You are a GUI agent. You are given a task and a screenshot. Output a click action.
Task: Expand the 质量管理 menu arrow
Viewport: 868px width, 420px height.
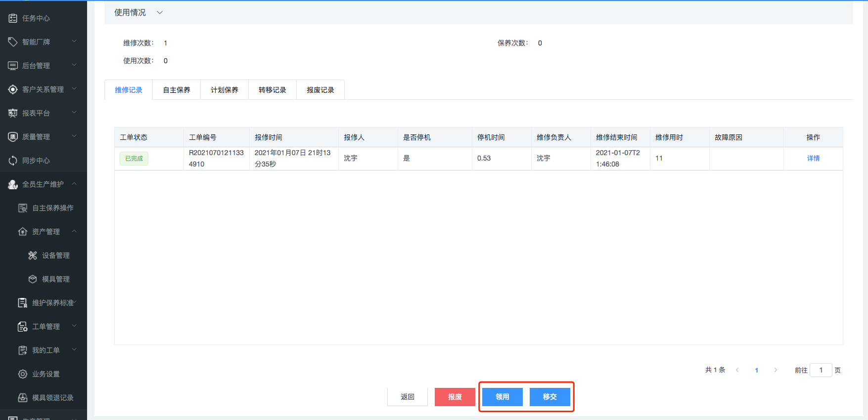[74, 136]
